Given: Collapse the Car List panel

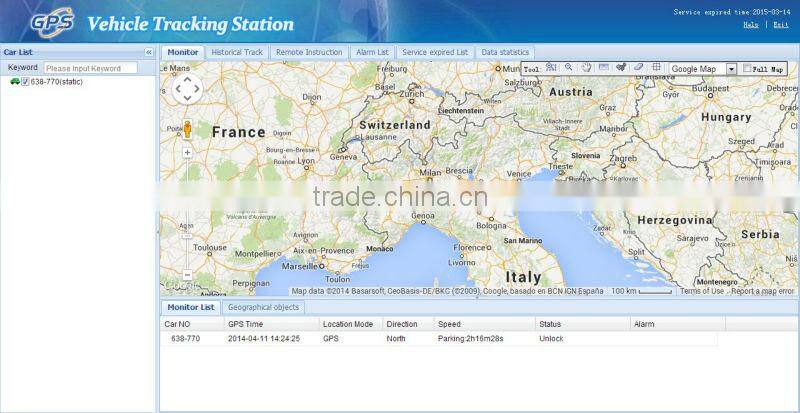Looking at the screenshot, I should click(148, 52).
